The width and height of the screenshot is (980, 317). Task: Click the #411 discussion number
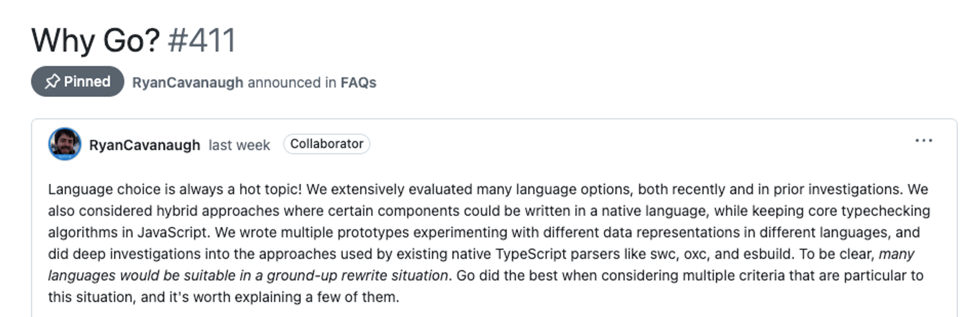click(x=202, y=40)
